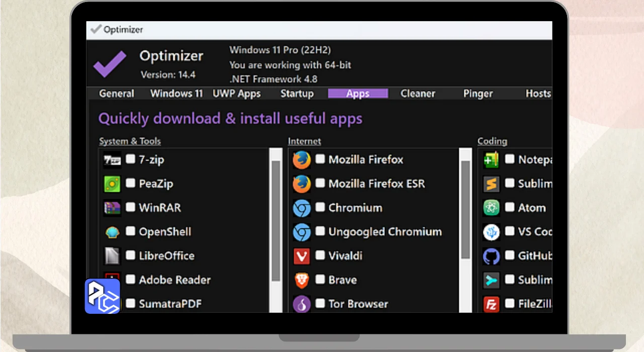644x352 pixels.
Task: Open the Pinger tab
Action: (478, 94)
